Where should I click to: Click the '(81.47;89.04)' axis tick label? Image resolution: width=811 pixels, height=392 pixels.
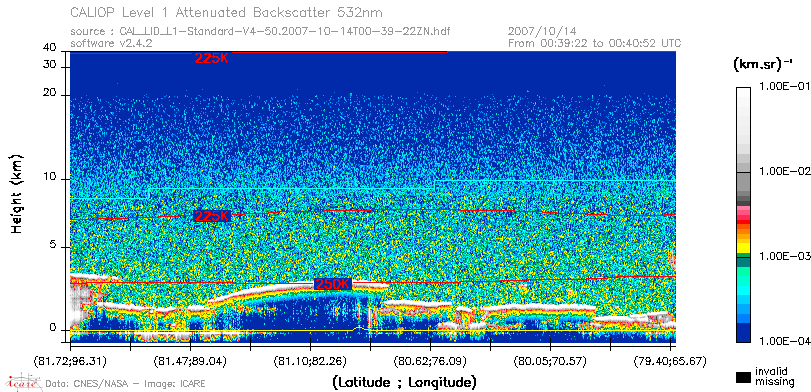coord(190,360)
